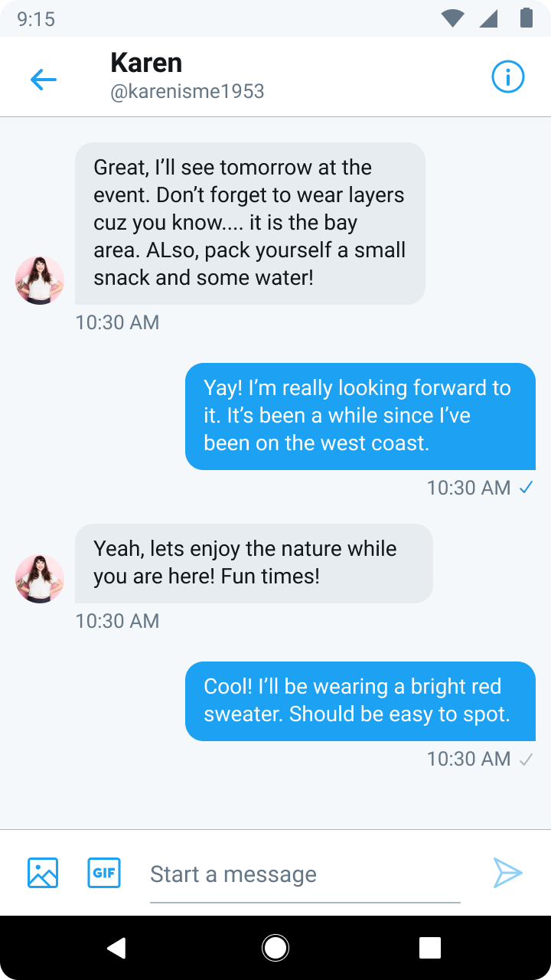Image resolution: width=551 pixels, height=980 pixels.
Task: Select the "wear layers" message bubble
Action: pyautogui.click(x=249, y=223)
